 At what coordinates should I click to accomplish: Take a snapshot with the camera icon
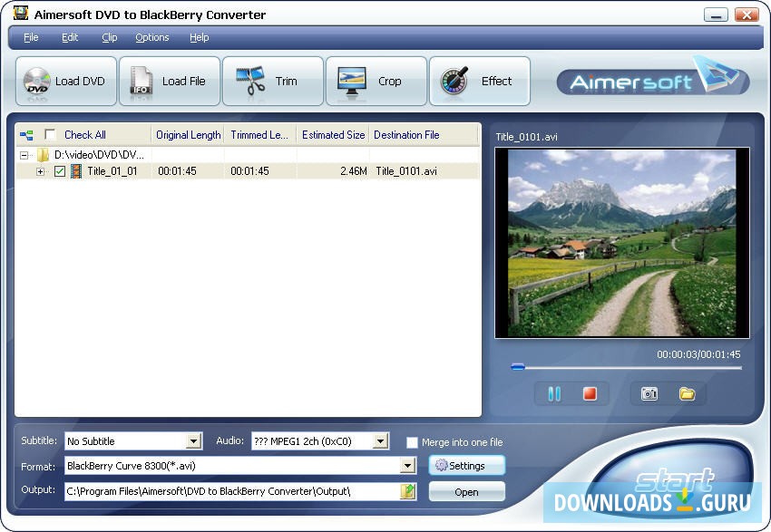(x=649, y=394)
